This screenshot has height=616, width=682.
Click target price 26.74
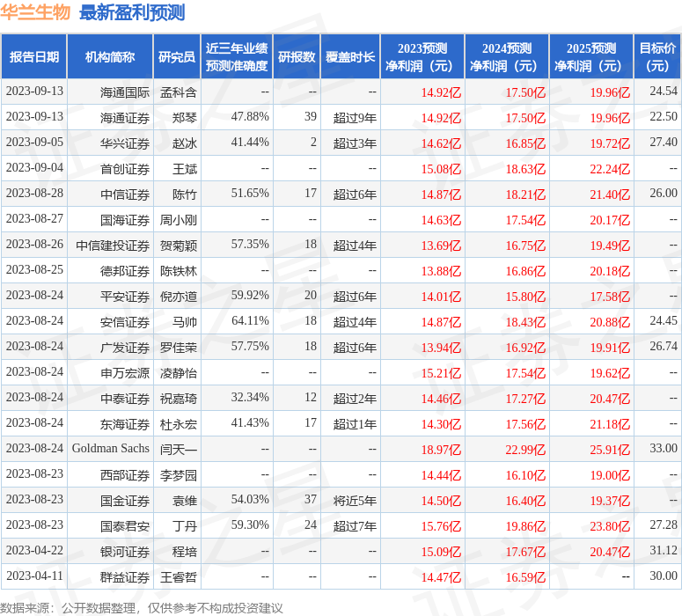pos(664,347)
